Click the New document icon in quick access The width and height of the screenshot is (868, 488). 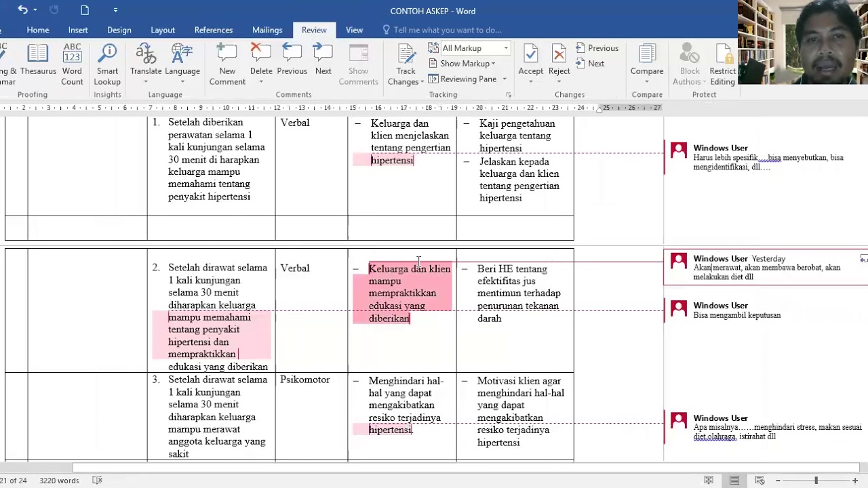pyautogui.click(x=85, y=10)
